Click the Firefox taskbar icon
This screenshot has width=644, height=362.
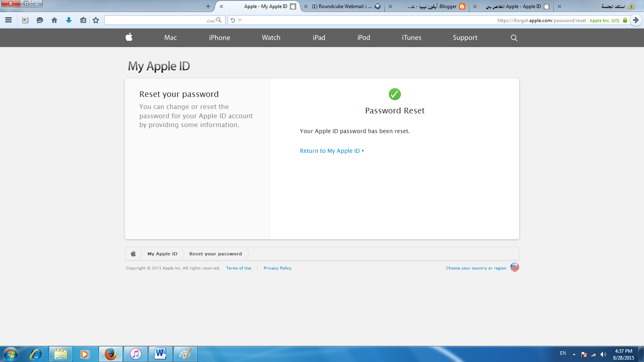pyautogui.click(x=111, y=354)
